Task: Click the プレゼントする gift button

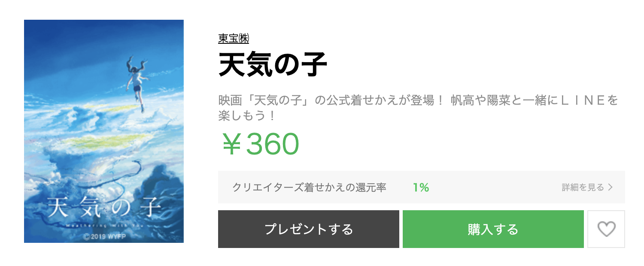Action: 309,229
